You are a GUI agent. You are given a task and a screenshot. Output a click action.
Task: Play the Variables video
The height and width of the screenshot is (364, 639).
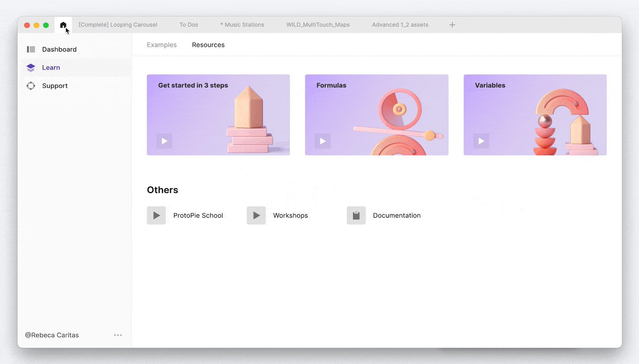(x=481, y=141)
